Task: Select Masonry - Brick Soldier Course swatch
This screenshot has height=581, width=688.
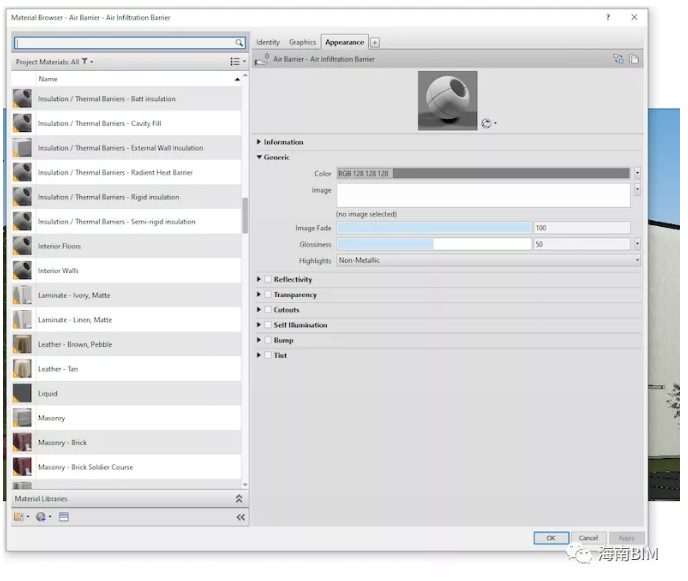Action: click(x=22, y=467)
